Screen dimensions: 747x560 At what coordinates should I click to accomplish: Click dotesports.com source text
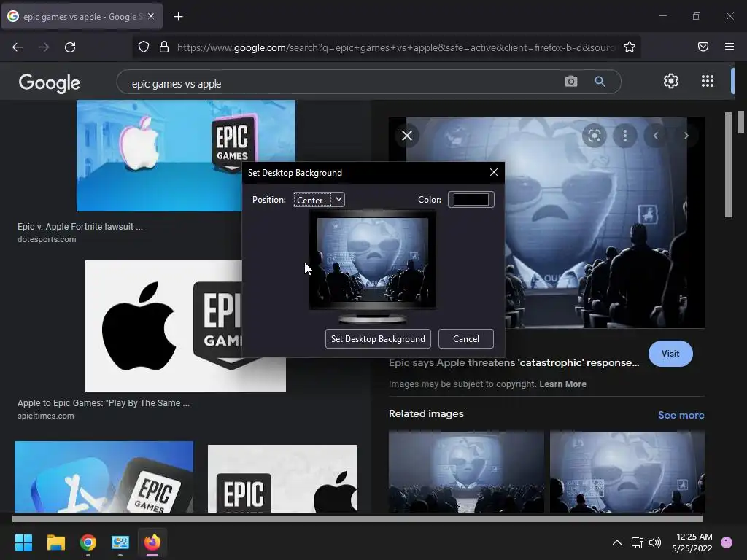tap(47, 239)
